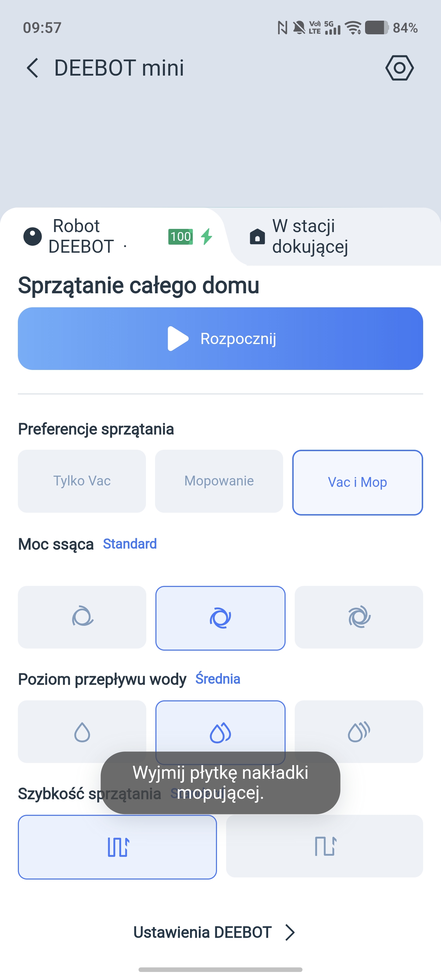
Task: Select the lowest suction power icon
Action: tap(82, 617)
